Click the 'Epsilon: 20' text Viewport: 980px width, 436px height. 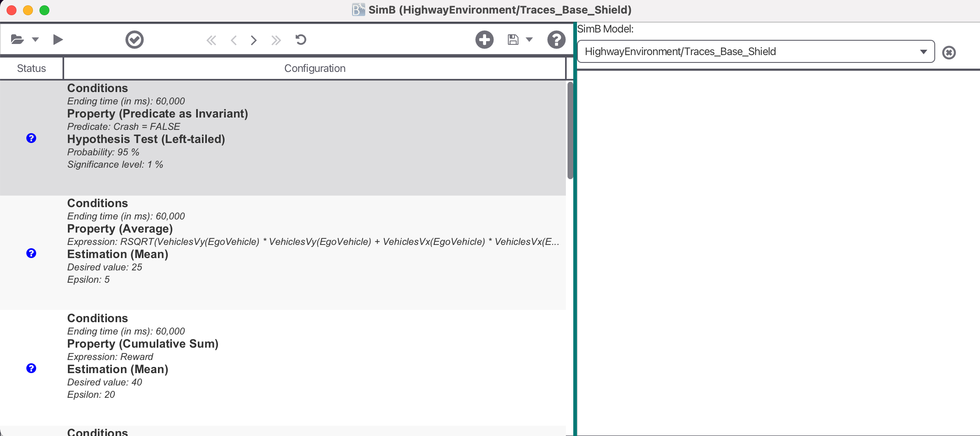point(91,394)
